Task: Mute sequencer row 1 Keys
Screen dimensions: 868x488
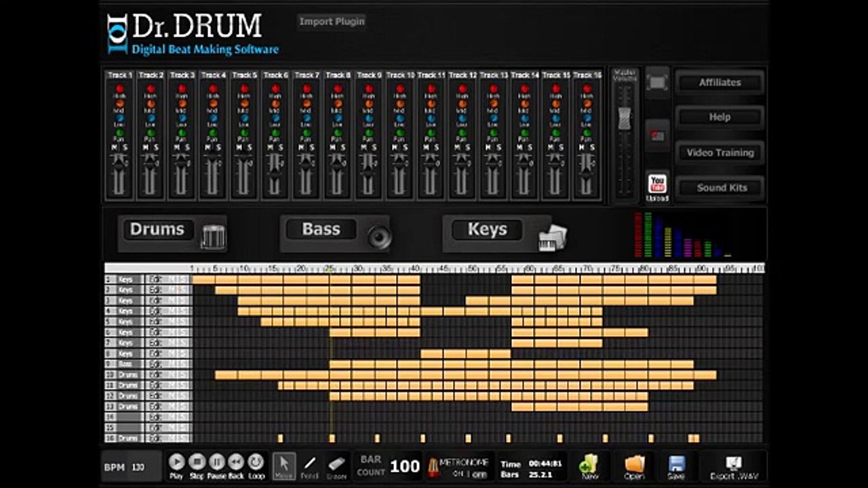Action: [x=172, y=279]
